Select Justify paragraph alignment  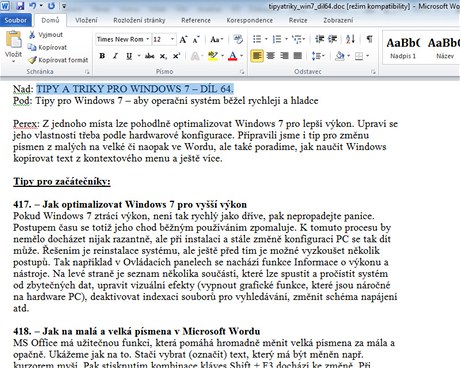point(297,56)
